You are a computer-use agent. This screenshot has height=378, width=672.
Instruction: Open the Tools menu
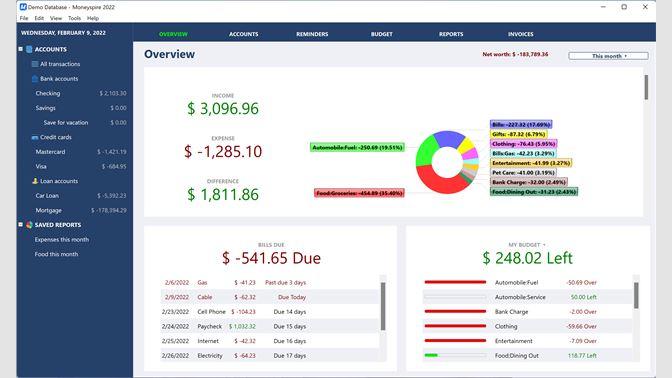click(74, 18)
